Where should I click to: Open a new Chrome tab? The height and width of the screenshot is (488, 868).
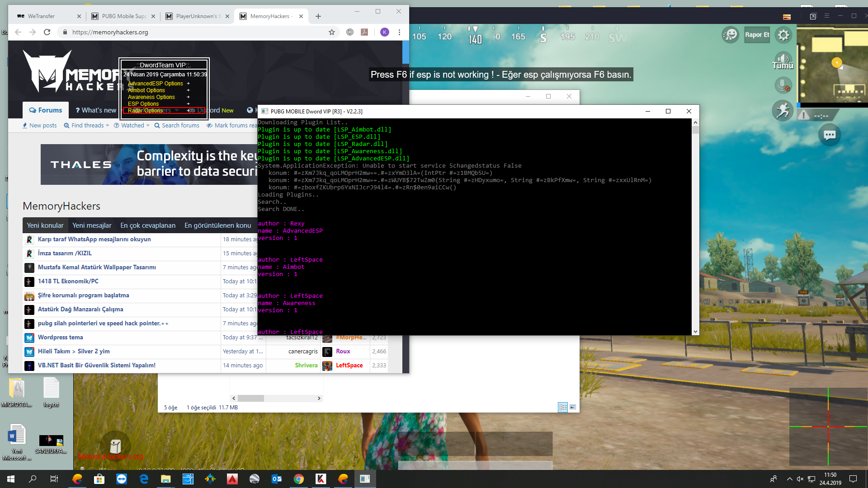tap(318, 16)
